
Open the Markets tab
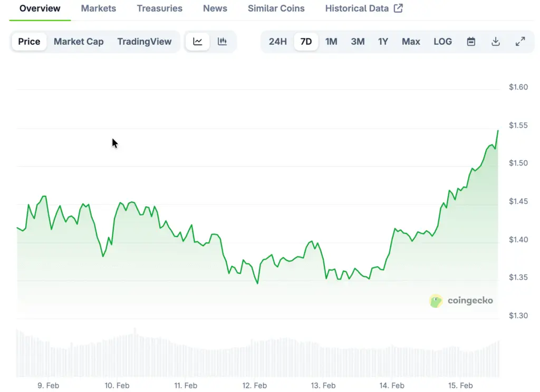point(99,8)
